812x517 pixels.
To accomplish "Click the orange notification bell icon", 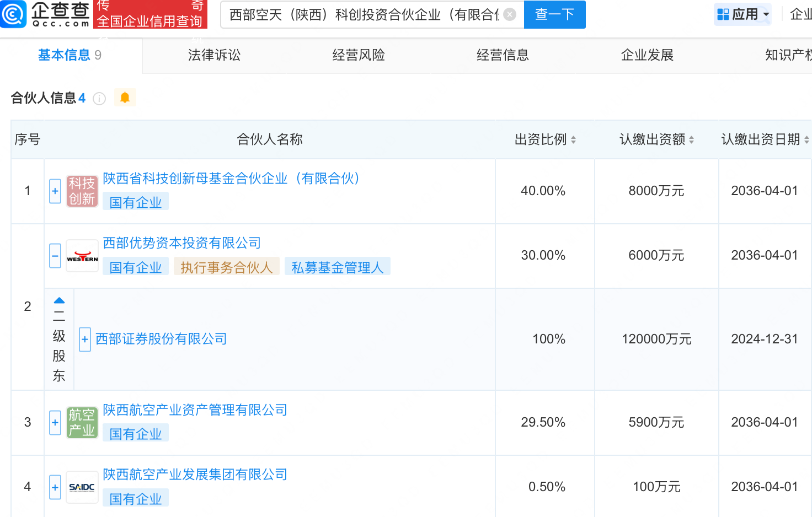I will pos(125,98).
